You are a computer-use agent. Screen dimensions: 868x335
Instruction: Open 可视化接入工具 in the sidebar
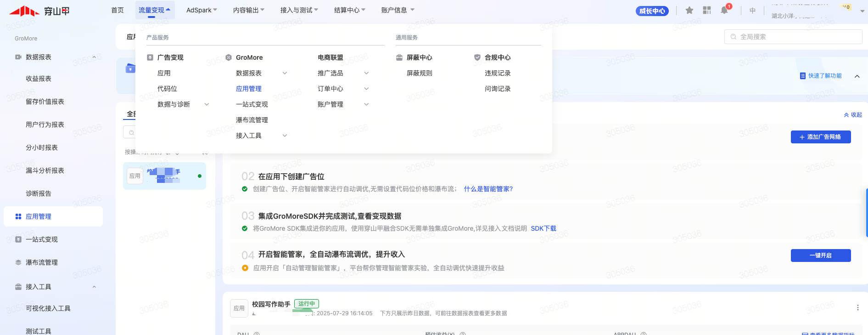click(48, 308)
